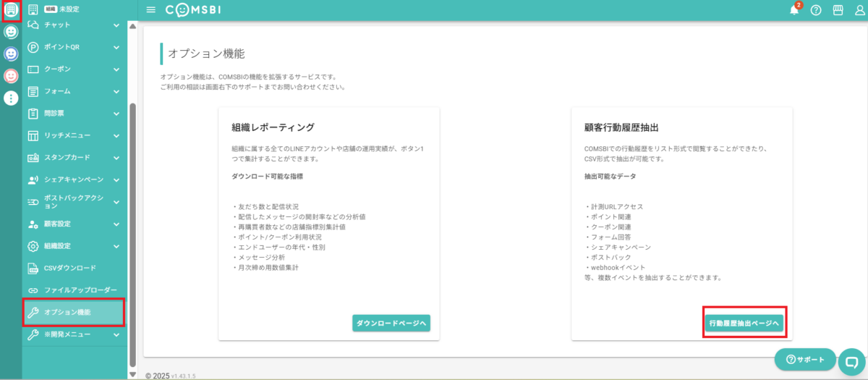Image resolution: width=868 pixels, height=380 pixels.
Task: Select the organization building icon in left rail
Action: pyautogui.click(x=11, y=10)
